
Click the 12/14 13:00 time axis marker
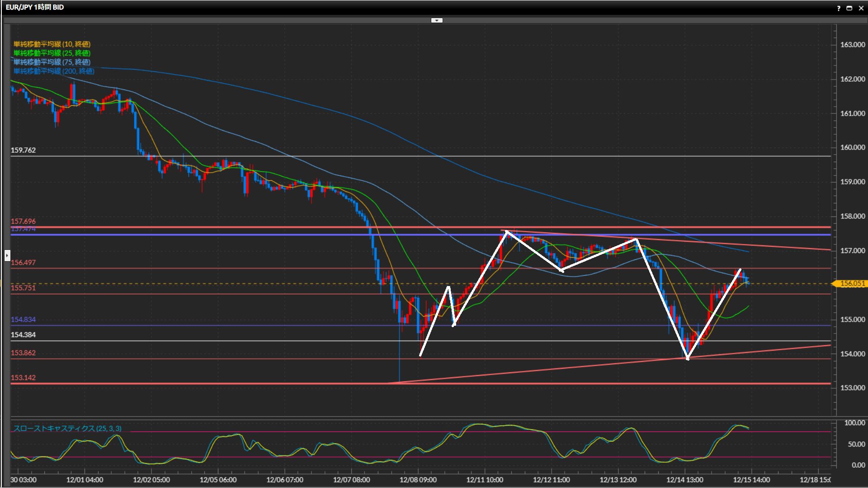(x=684, y=480)
